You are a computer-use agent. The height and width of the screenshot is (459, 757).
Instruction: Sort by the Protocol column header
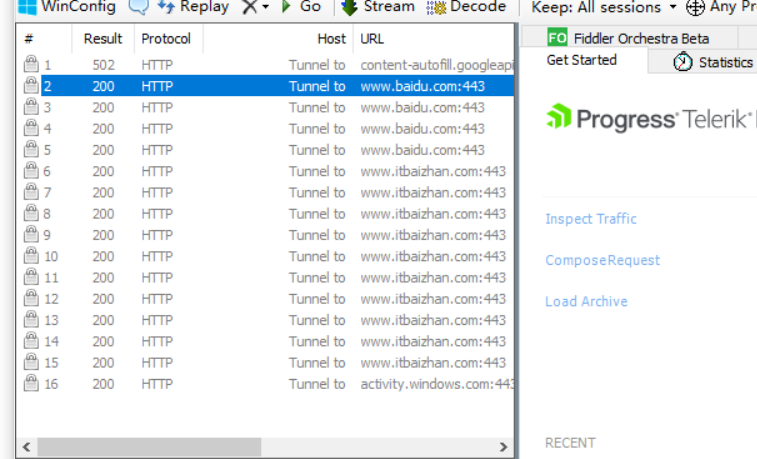click(x=166, y=39)
